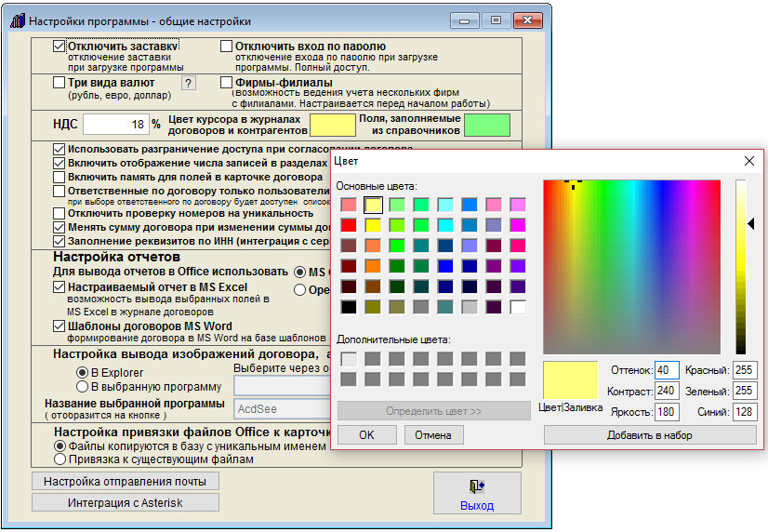Click the brightness slider arrow marker
The width and height of the screenshot is (768, 532).
tap(751, 223)
